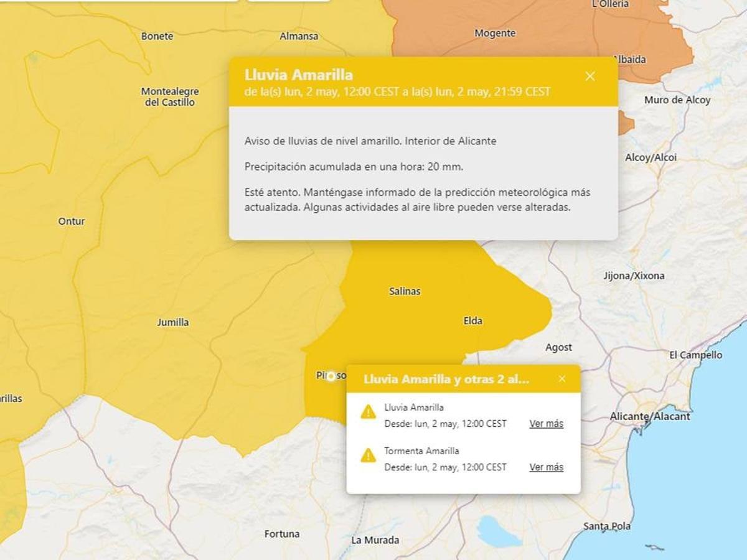
Task: Click the Ontur town label
Action: [x=71, y=222]
